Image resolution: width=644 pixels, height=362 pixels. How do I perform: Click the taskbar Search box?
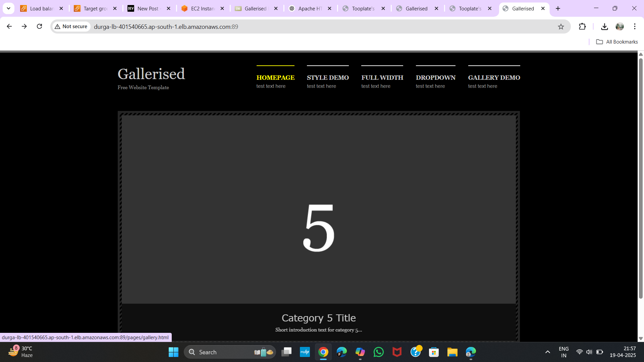click(230, 352)
